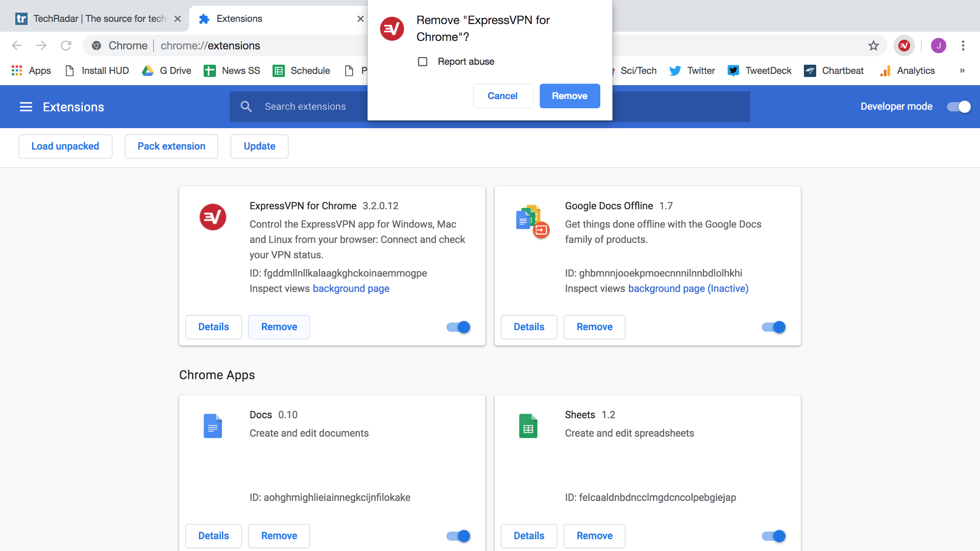Open Twitter bookmark
The image size is (980, 551).
click(x=692, y=70)
